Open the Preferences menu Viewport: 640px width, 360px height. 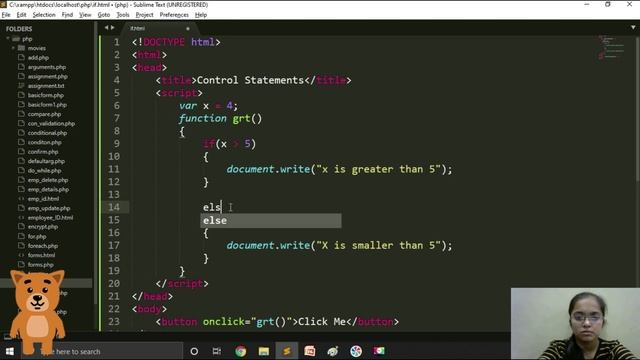[x=174, y=15]
